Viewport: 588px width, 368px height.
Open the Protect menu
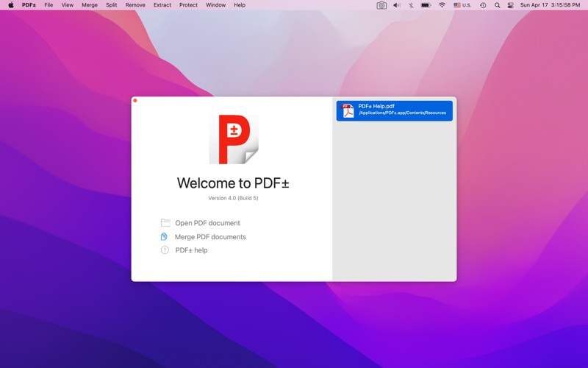click(x=188, y=5)
